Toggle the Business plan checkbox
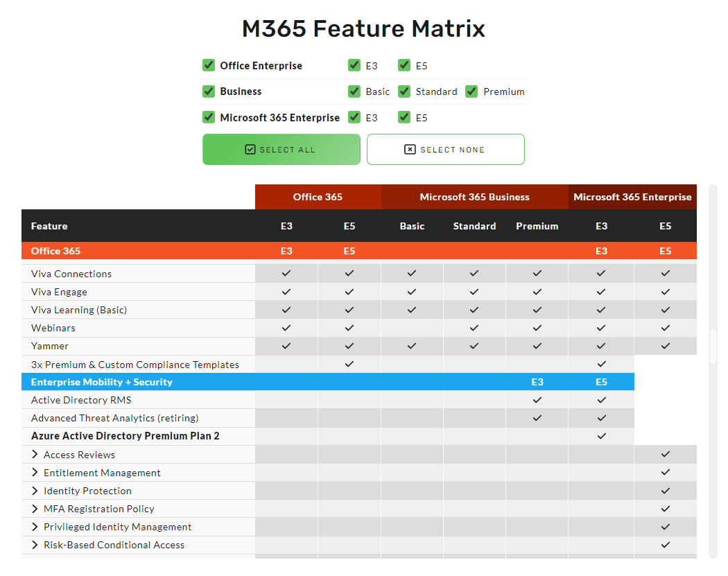 click(209, 91)
